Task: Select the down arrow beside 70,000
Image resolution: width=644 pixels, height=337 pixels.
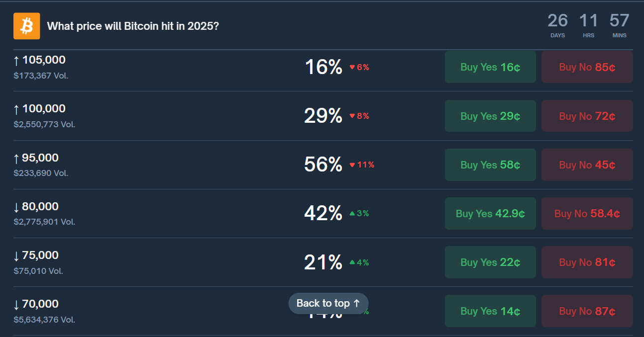Action: [16, 304]
